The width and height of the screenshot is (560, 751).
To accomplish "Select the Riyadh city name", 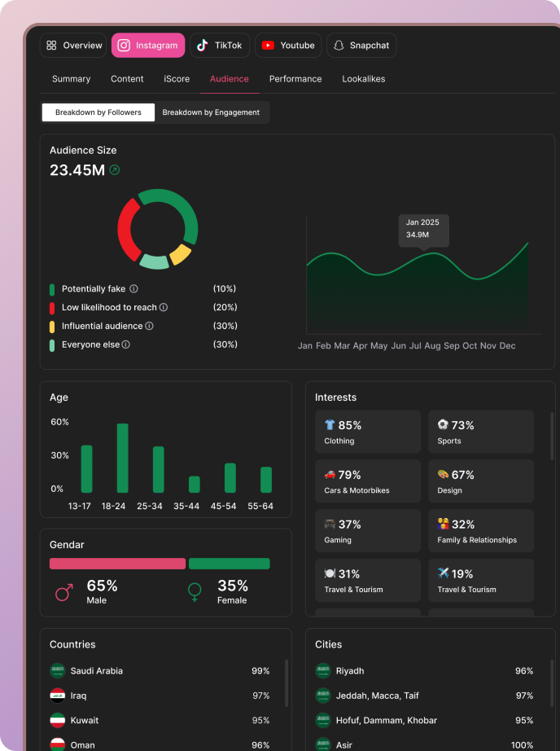I will [x=350, y=671].
